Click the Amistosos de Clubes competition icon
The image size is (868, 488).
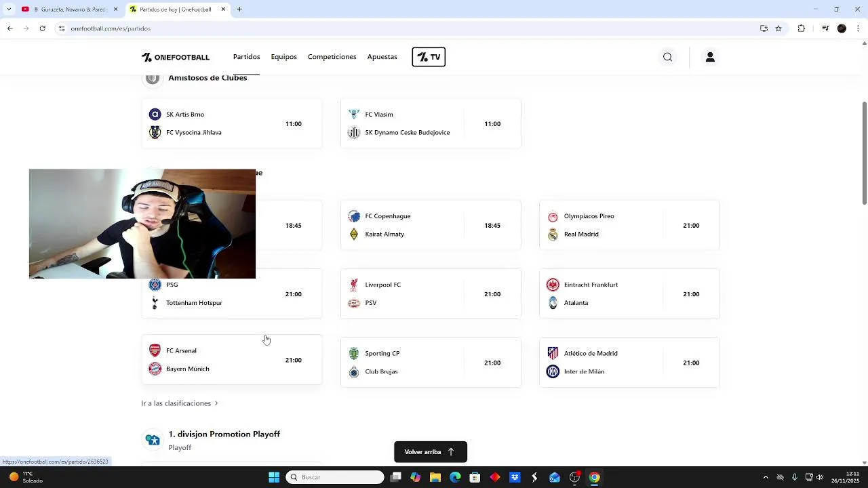point(153,78)
